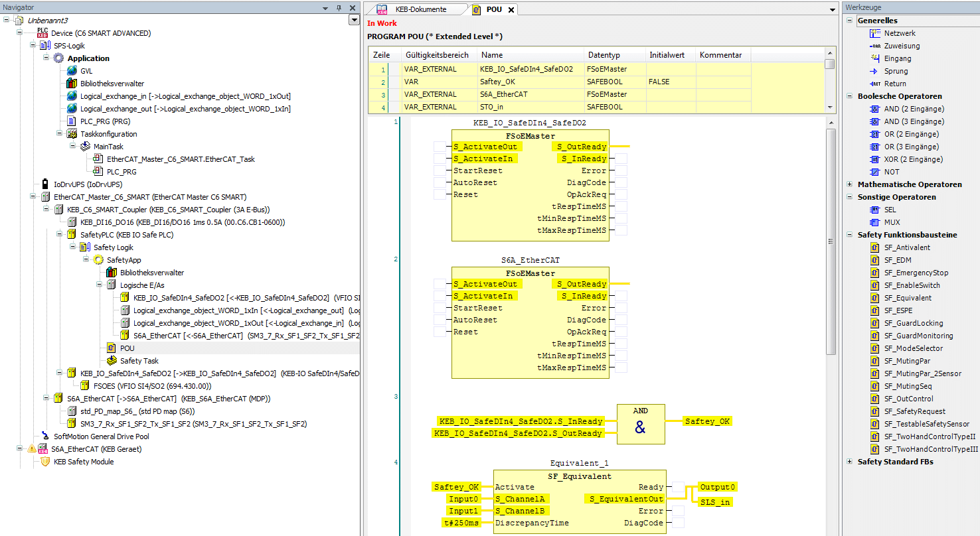Collapse the Taskkonfiguration node
Image resolution: width=980 pixels, height=536 pixels.
(x=60, y=134)
